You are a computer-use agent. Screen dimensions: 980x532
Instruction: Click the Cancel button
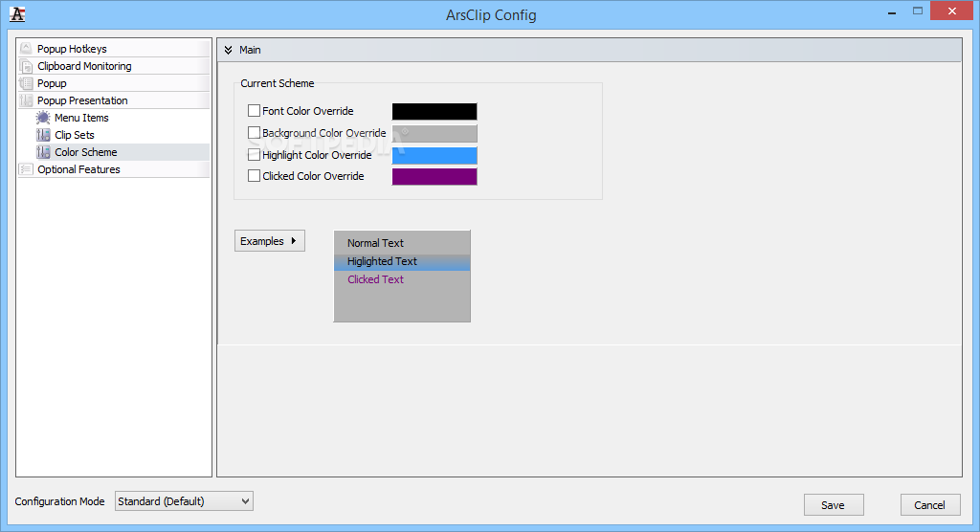929,505
